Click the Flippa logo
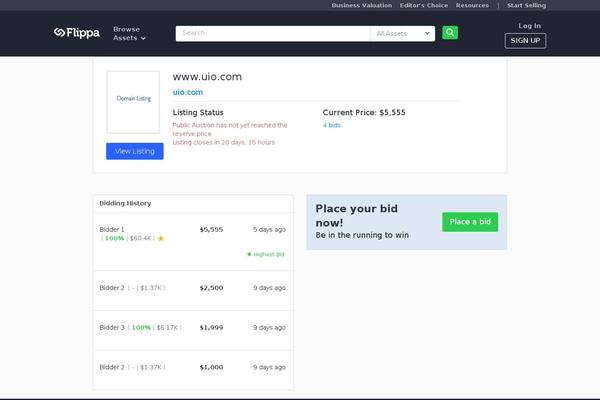600x400 pixels. pyautogui.click(x=77, y=33)
